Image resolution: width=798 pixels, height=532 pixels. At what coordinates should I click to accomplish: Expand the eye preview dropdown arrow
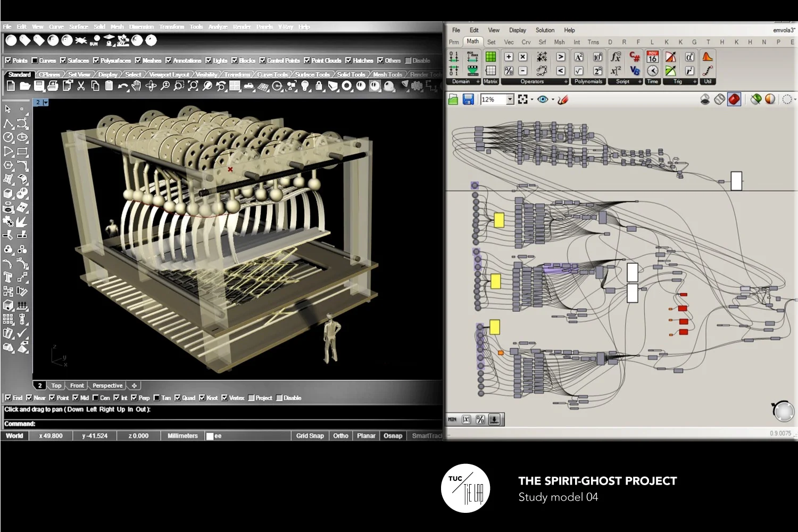(553, 100)
